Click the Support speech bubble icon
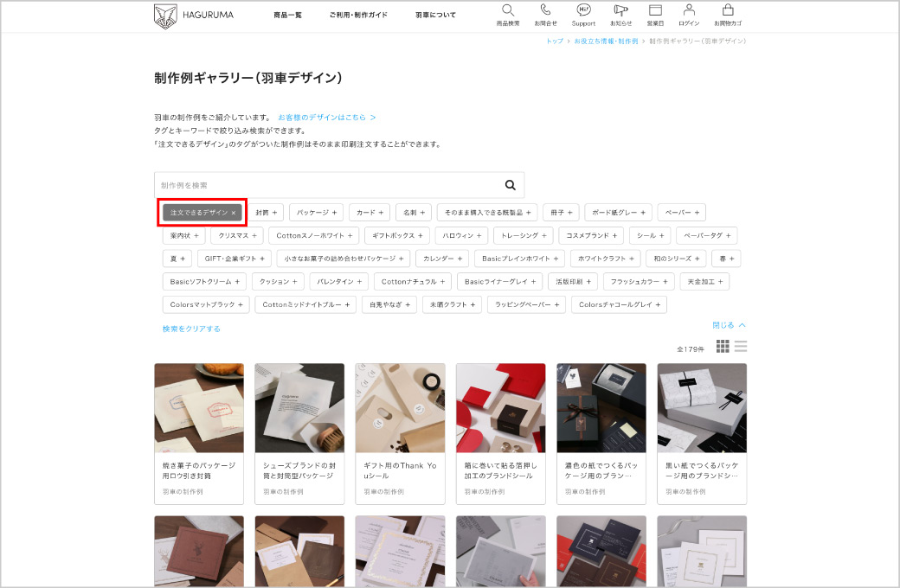900x588 pixels. (x=583, y=11)
